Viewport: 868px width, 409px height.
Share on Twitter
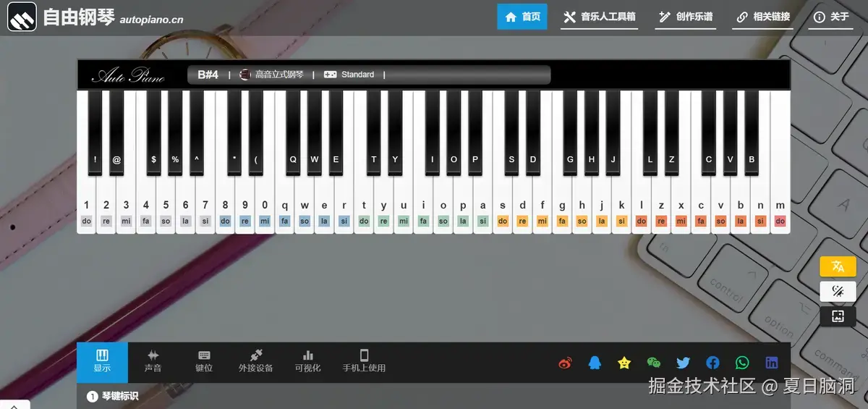click(x=683, y=363)
